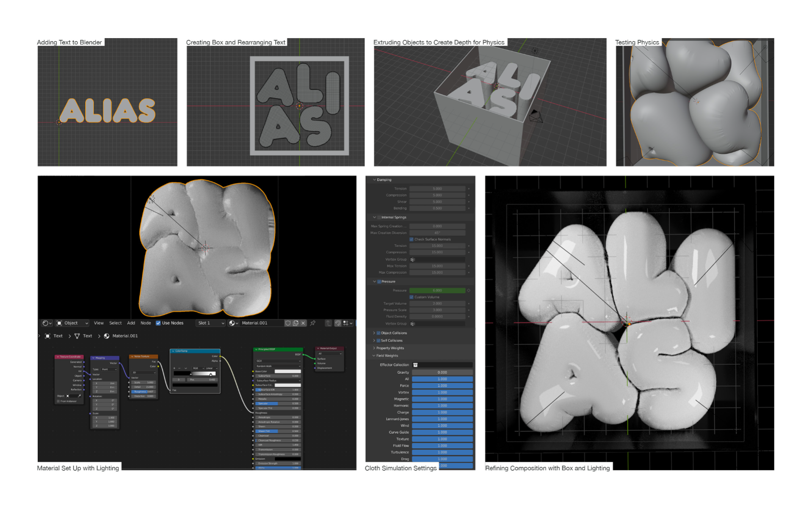Toggle the Check Surface Normals checkbox

pos(412,239)
